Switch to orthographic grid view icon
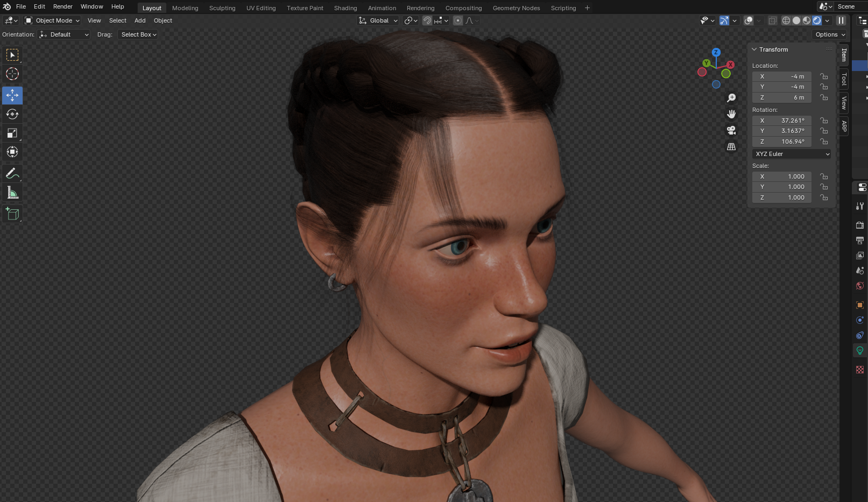The height and width of the screenshot is (502, 868). pos(731,146)
